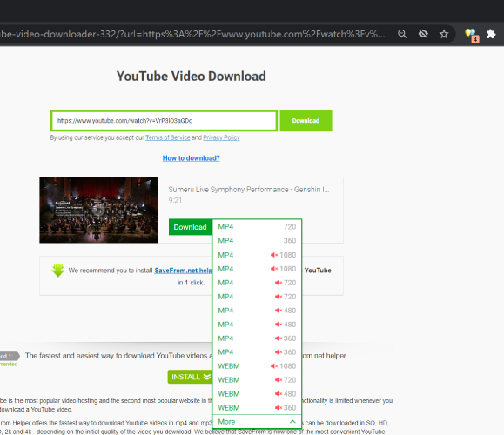This screenshot has height=435, width=504.
Task: Click the light green Download button beside URL field
Action: (x=306, y=120)
